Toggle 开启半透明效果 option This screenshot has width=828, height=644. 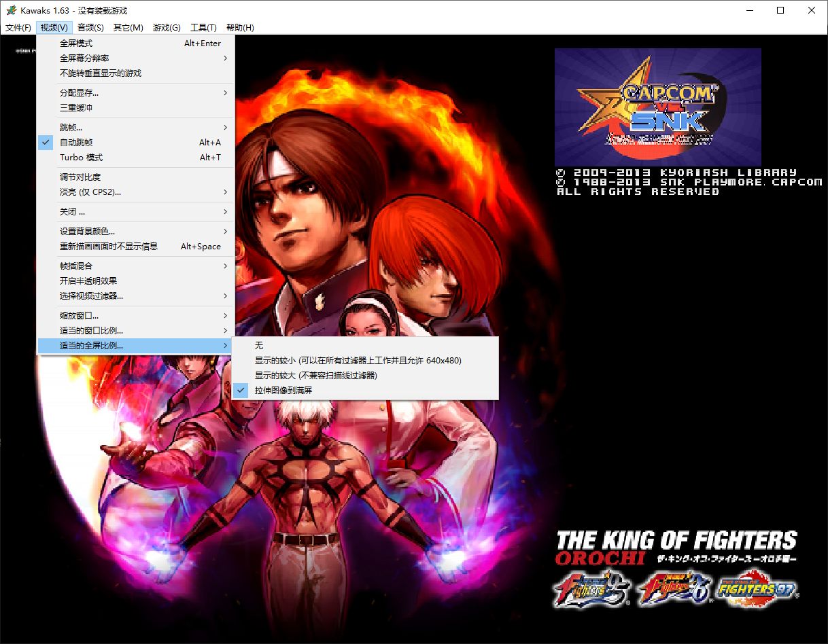88,281
